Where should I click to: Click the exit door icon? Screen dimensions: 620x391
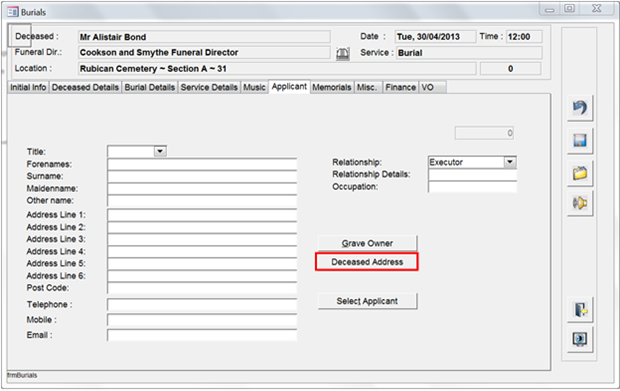tap(580, 310)
